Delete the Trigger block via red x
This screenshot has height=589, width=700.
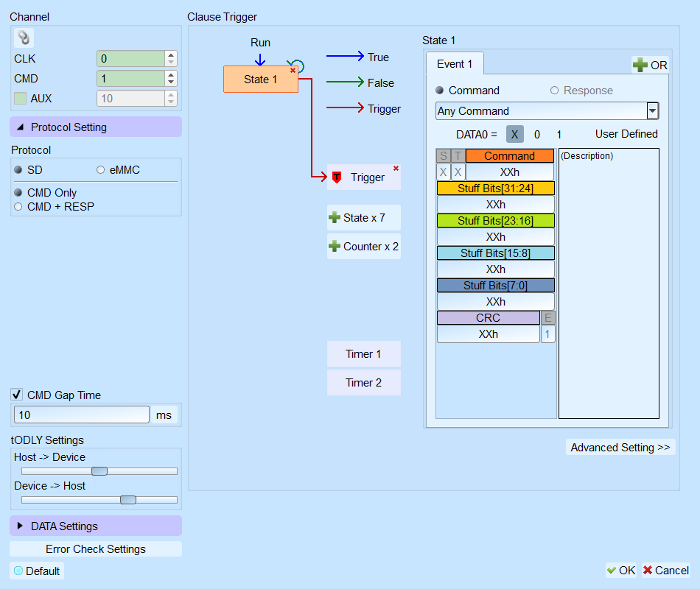(396, 168)
